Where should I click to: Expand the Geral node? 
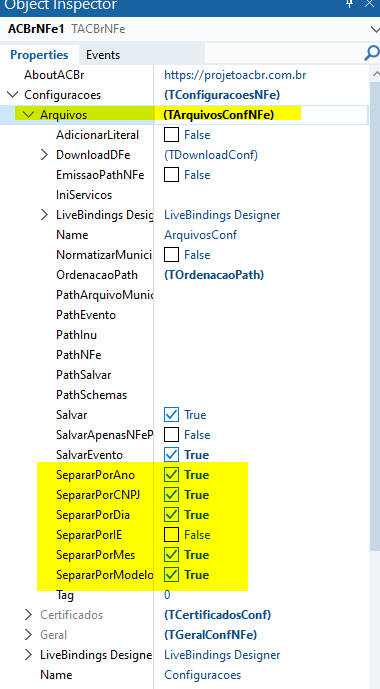[x=29, y=635]
